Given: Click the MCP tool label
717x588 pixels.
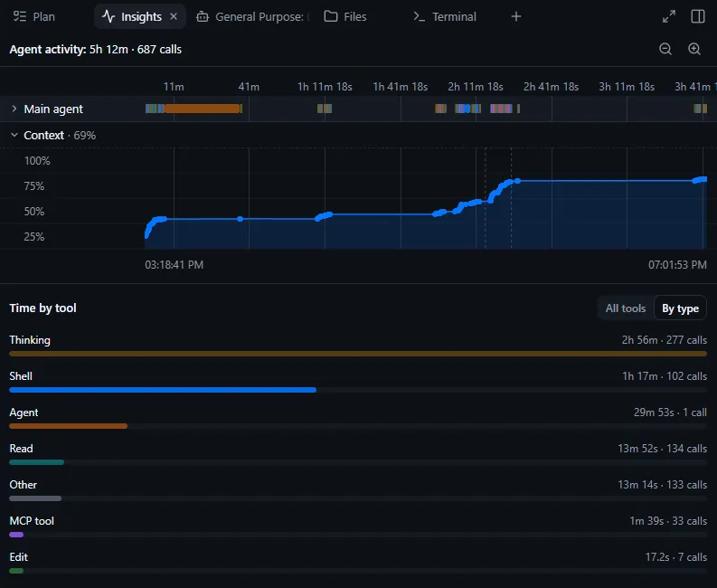Looking at the screenshot, I should (x=32, y=521).
